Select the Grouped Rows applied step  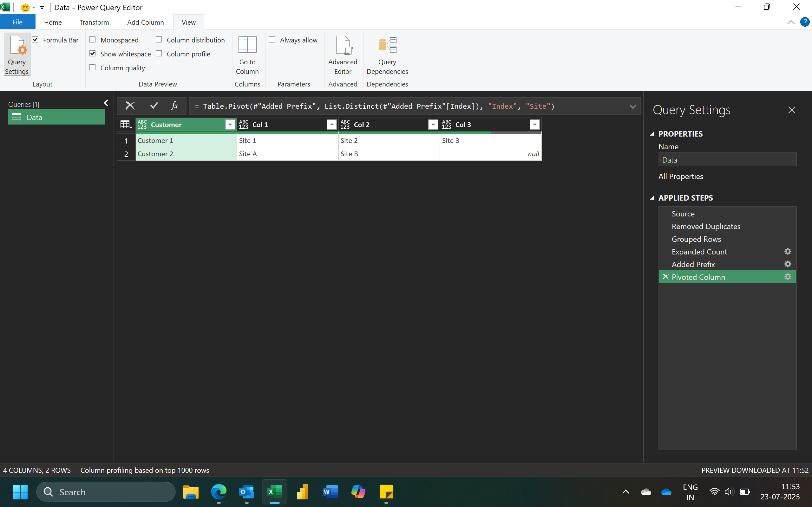click(696, 239)
